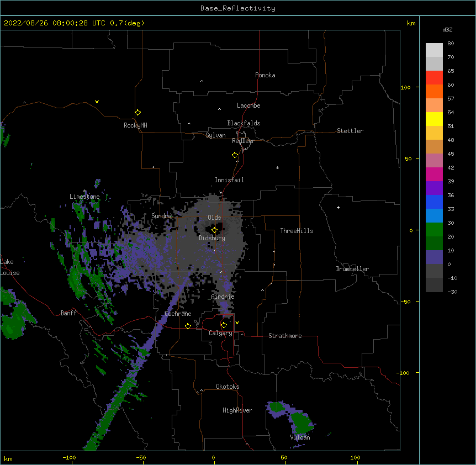The image size is (476, 465).
Task: Click the Drumheller label
Action: click(352, 269)
